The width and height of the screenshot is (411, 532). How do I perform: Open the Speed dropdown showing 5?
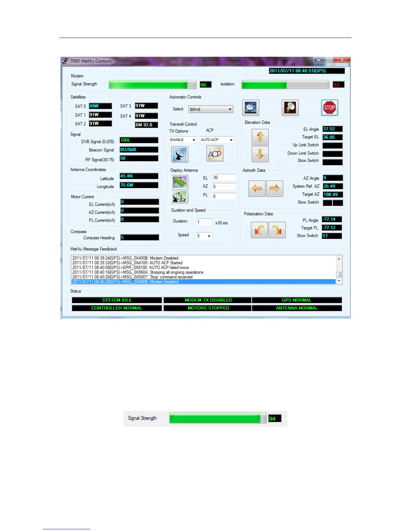pos(204,236)
